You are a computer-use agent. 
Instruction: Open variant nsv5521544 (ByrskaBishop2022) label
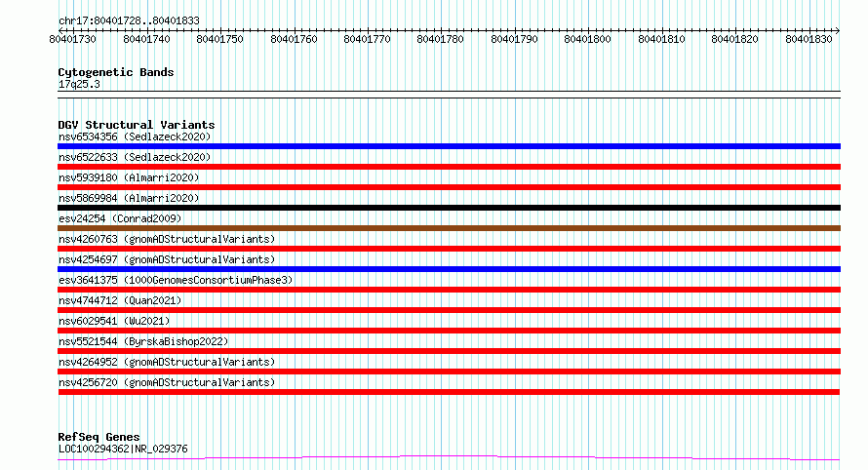tap(143, 341)
